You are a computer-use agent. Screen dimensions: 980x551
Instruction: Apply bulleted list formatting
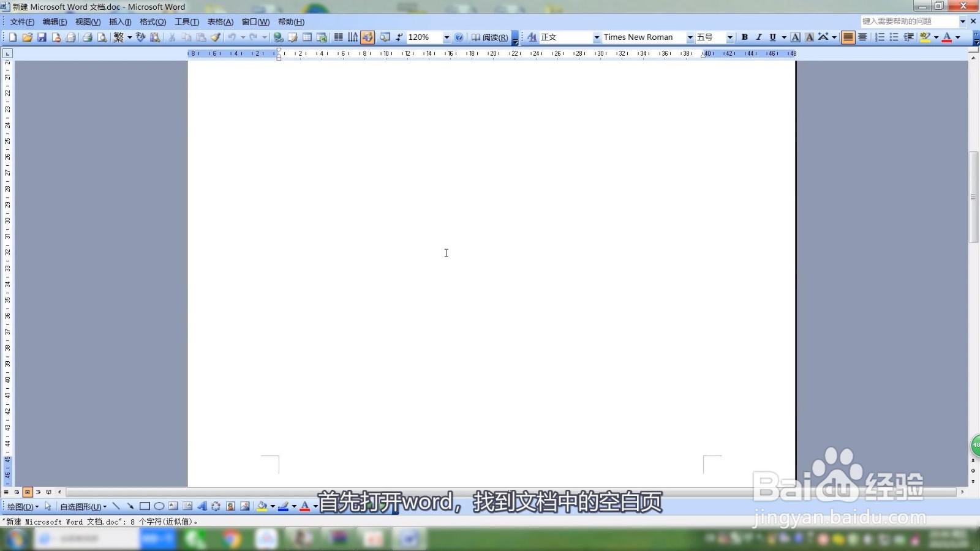coord(894,37)
